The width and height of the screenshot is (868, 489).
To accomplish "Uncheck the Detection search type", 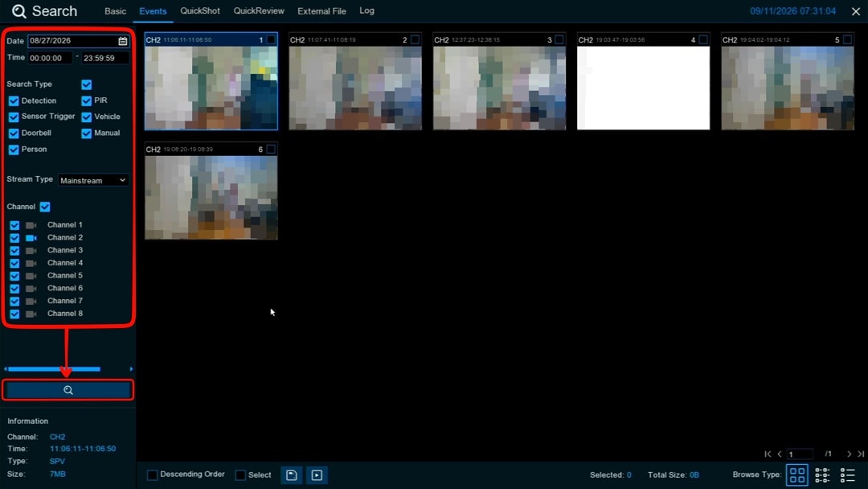I will pyautogui.click(x=14, y=101).
